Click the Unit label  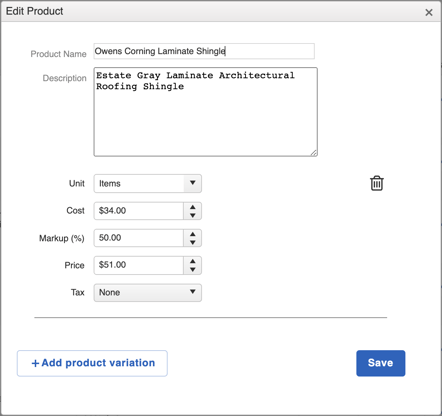77,184
